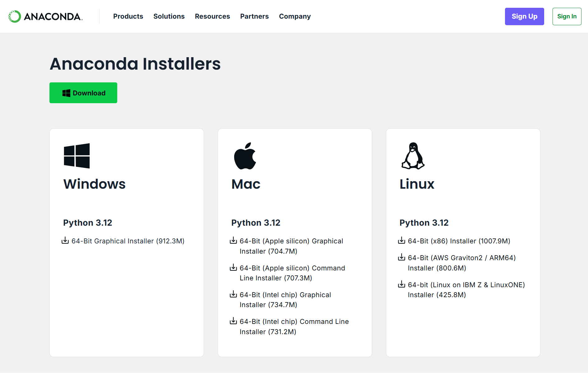Open the Solutions menu
Screen dimensions: 588x373
[169, 16]
